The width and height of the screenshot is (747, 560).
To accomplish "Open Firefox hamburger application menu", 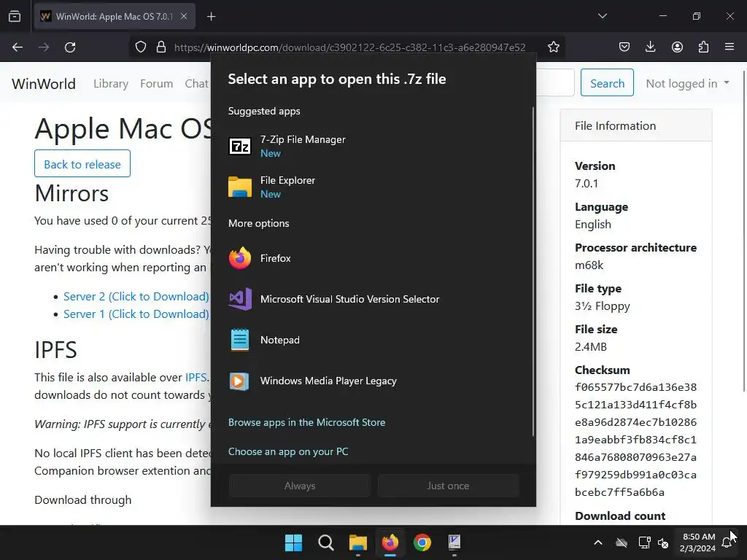I will pos(729,47).
